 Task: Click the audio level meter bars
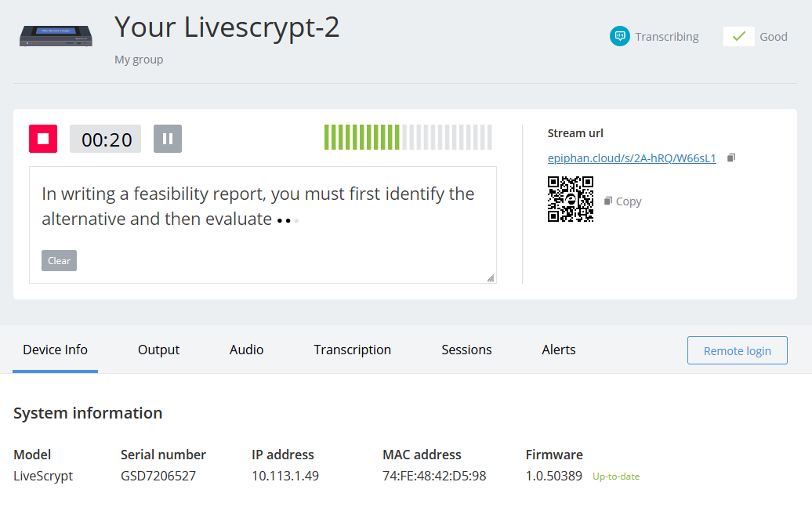point(408,137)
